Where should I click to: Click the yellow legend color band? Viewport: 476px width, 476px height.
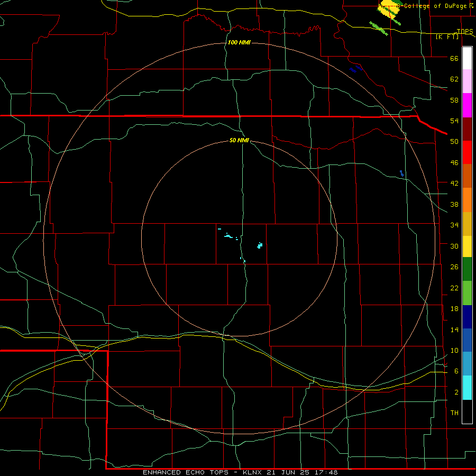[467, 246]
